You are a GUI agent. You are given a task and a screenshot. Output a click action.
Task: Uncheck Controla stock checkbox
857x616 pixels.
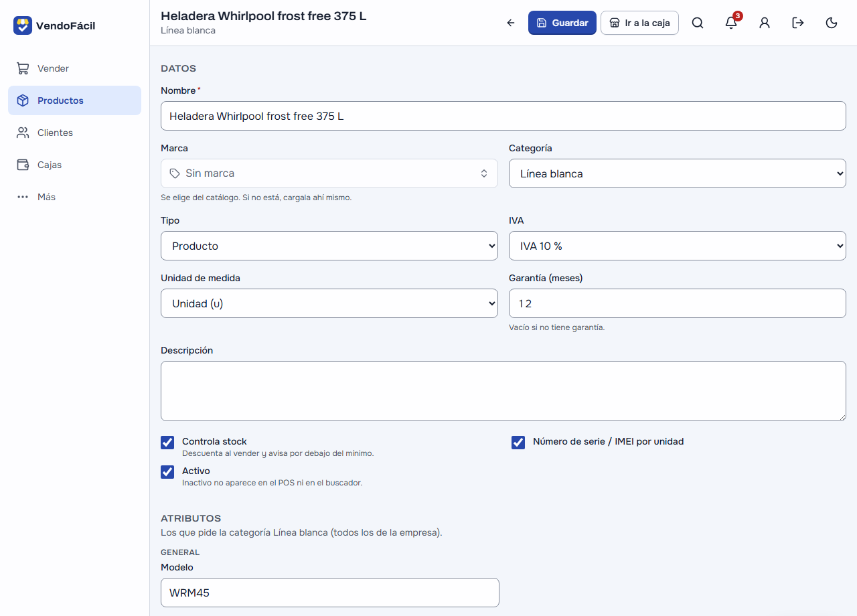pyautogui.click(x=167, y=443)
